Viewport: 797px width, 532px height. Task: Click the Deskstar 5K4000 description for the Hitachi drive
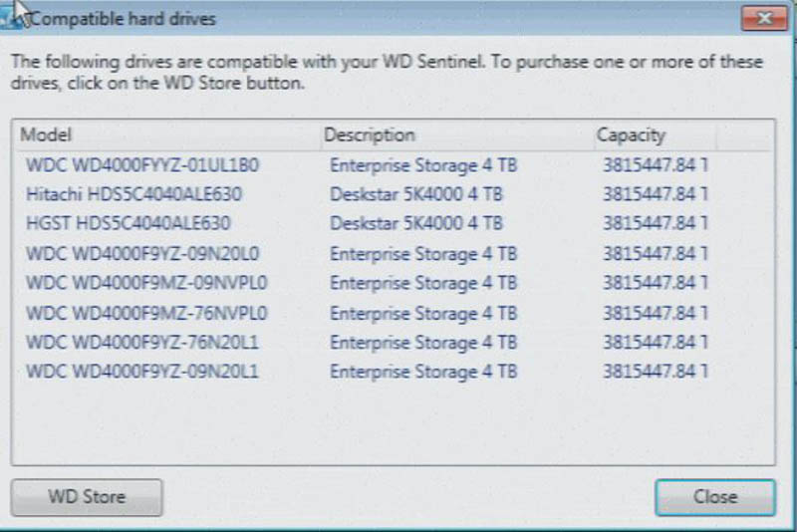(x=415, y=193)
